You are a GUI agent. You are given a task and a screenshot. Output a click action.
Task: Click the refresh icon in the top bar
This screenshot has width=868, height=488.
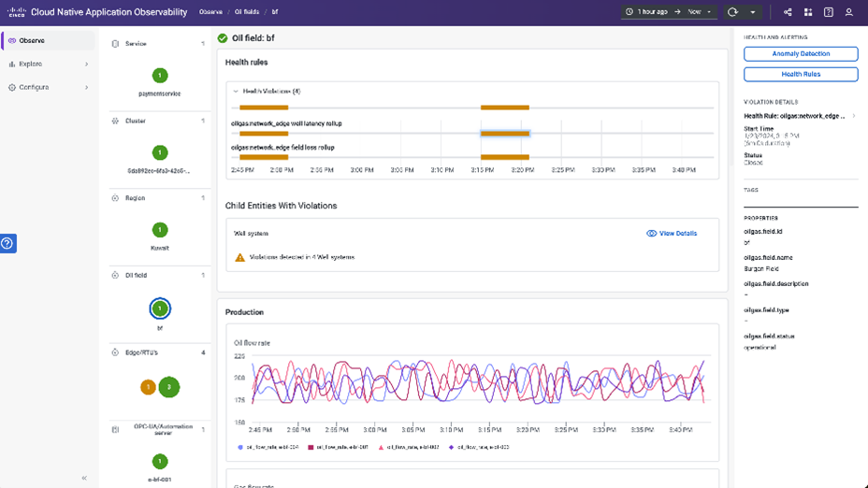(732, 12)
